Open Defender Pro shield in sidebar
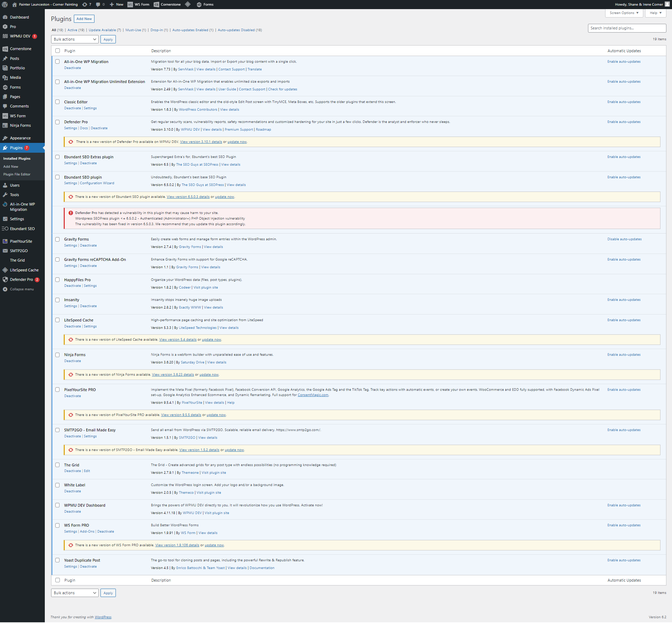672x623 pixels. [x=5, y=279]
